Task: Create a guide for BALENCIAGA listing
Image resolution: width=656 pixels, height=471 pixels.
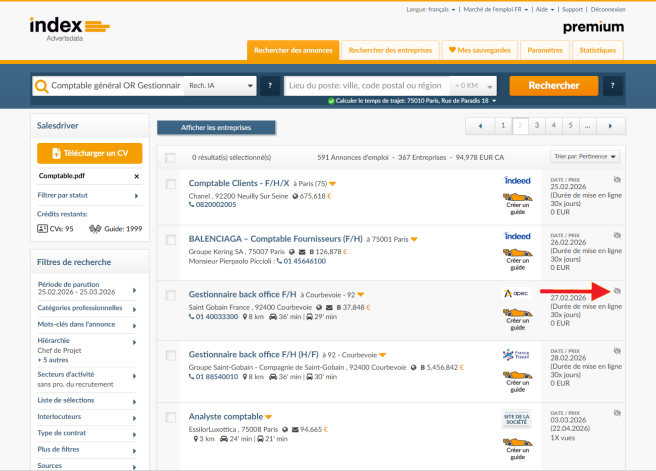Action: click(518, 259)
